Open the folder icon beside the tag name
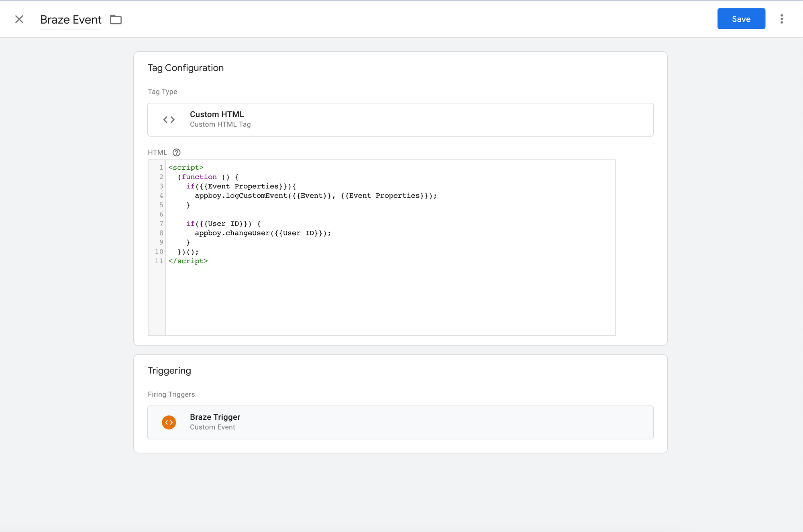Image resolution: width=803 pixels, height=532 pixels. pos(116,19)
